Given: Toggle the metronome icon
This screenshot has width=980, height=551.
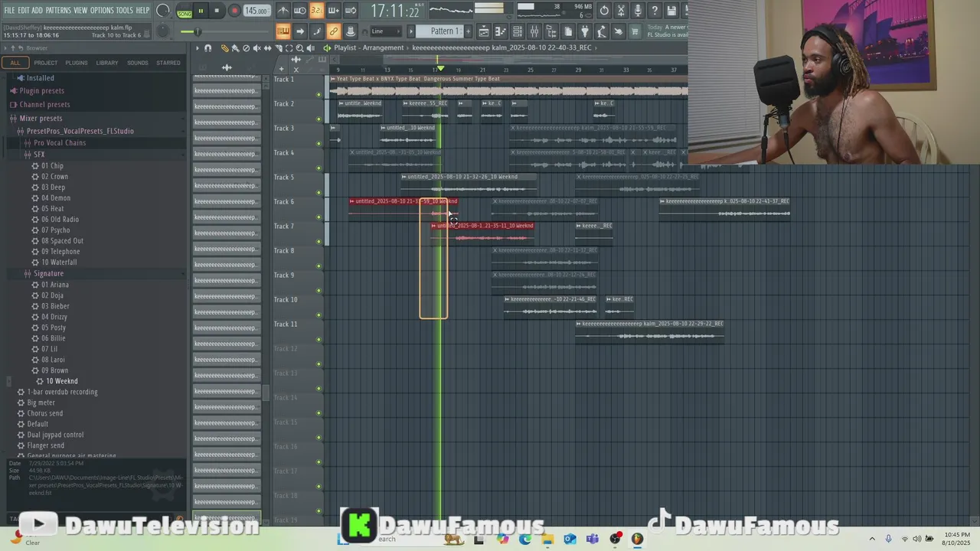Looking at the screenshot, I should [x=283, y=11].
